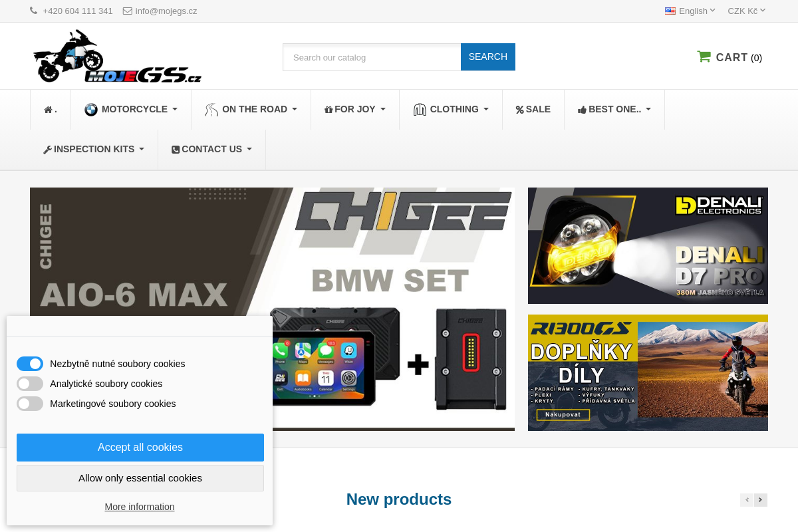Click the phone icon beside +420 number
This screenshot has height=532, width=798.
click(x=34, y=11)
